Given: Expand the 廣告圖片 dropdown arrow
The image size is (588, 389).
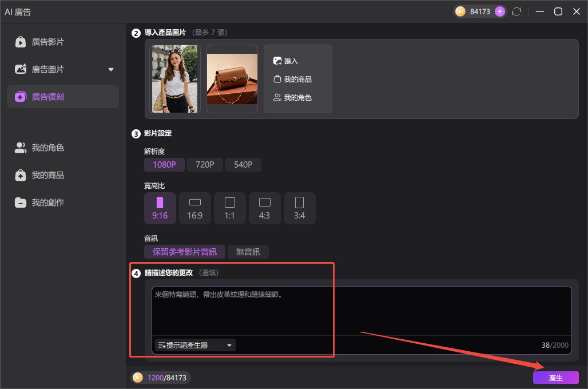Looking at the screenshot, I should pos(110,69).
